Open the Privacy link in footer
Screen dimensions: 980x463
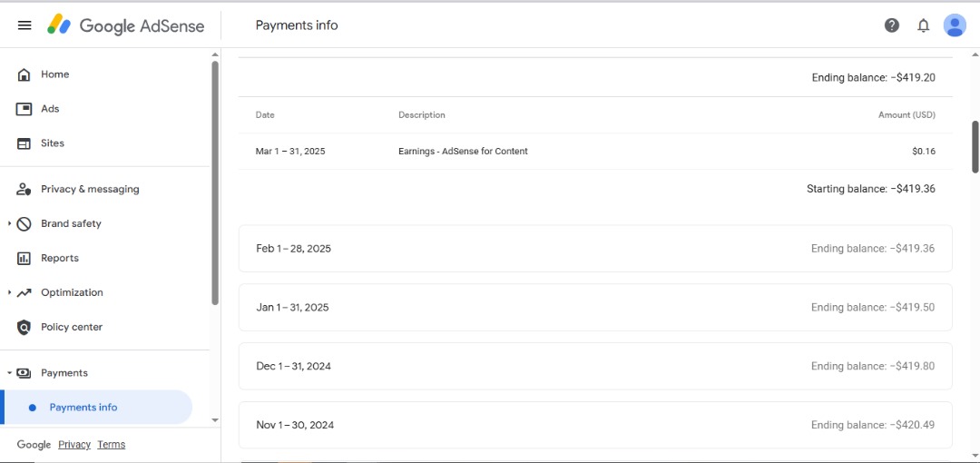74,445
